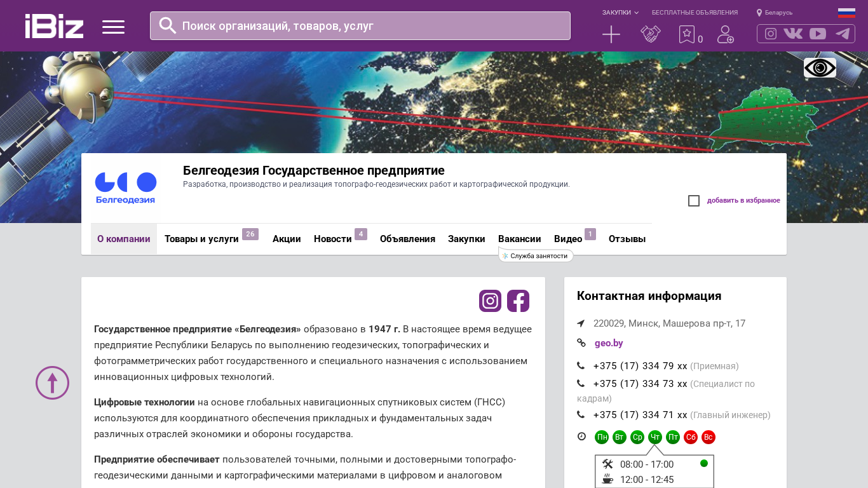Open iBiz Telegram icon in header
Screen dimensions: 868x488
pyautogui.click(x=843, y=34)
